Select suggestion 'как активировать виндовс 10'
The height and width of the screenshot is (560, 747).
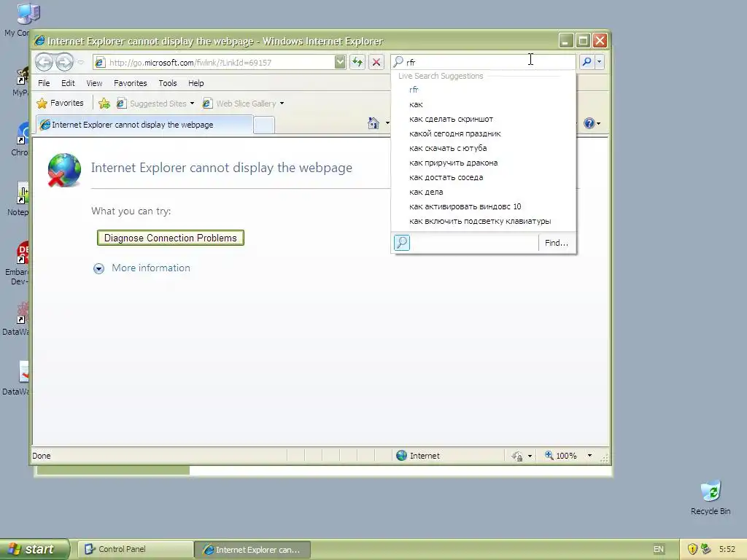pyautogui.click(x=483, y=206)
